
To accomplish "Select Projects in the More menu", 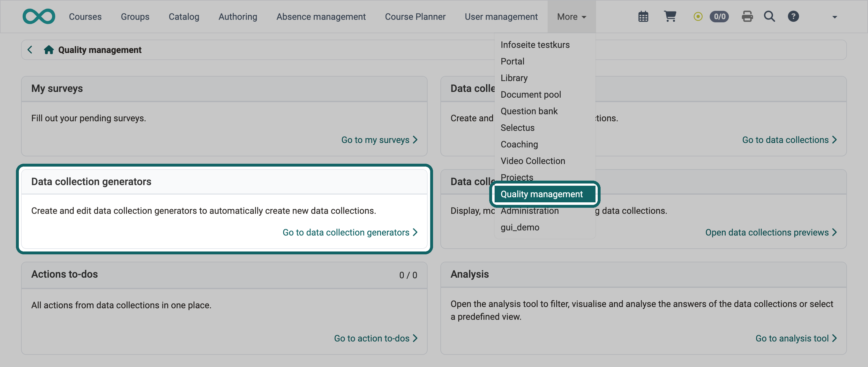I will coord(545,177).
